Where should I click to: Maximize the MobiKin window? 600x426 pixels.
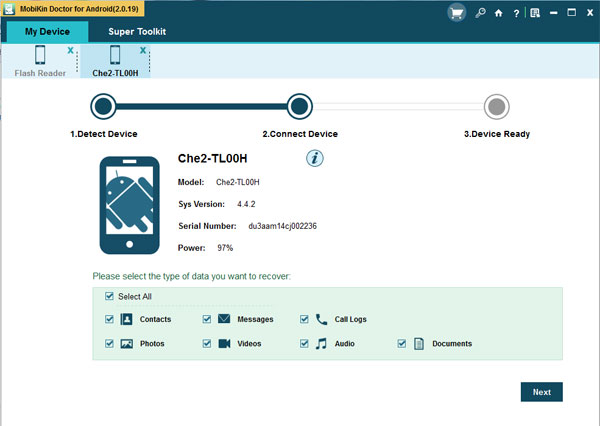pyautogui.click(x=572, y=13)
